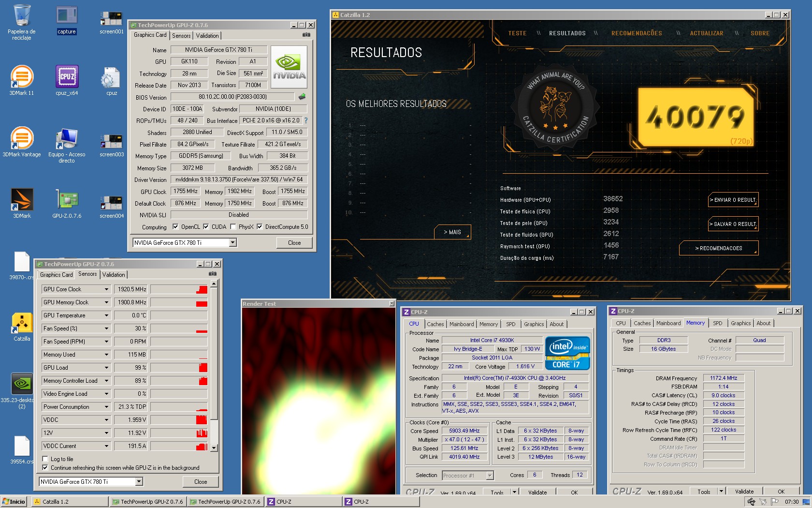Click the 12V sensor graph

[x=179, y=433]
